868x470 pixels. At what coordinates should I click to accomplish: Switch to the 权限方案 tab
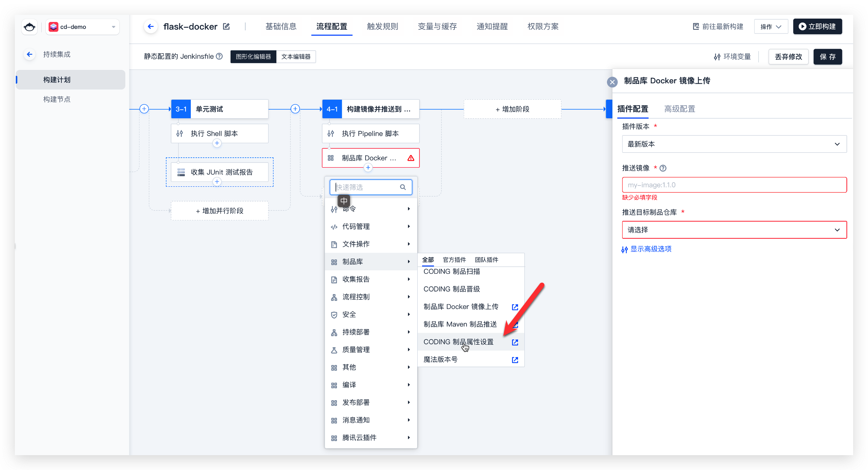[x=543, y=26]
